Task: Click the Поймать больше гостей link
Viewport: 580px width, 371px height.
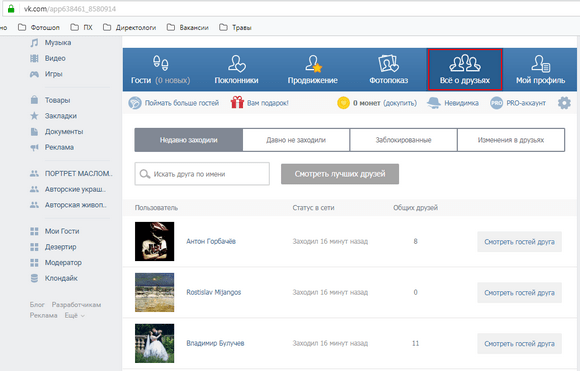Action: 182,103
